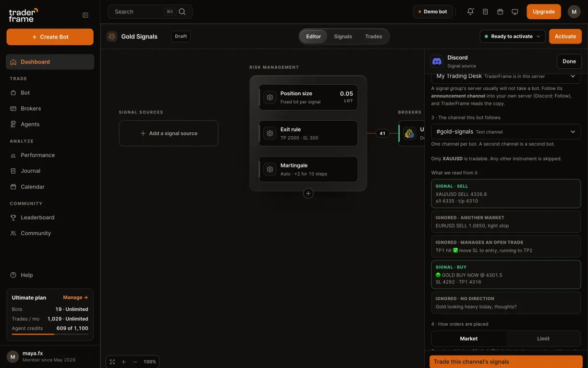Image resolution: width=588 pixels, height=368 pixels.
Task: Select Market order placement
Action: 469,339
